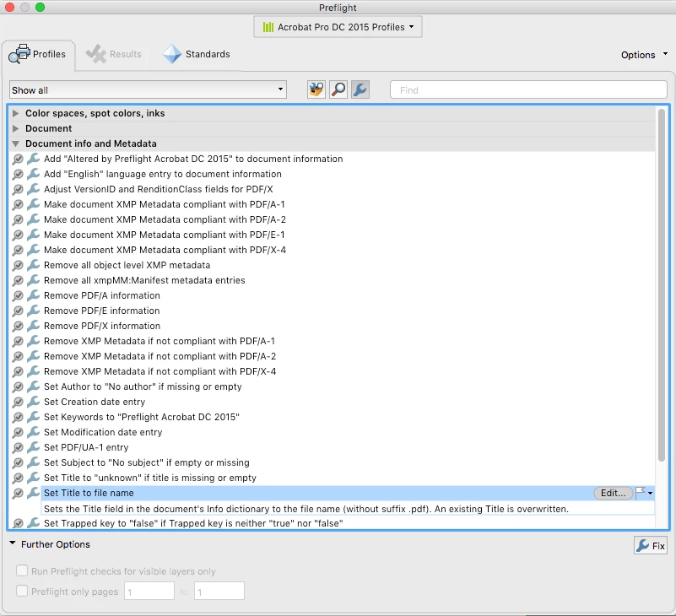Click check icon beside Set Subject to No subject
The width and height of the screenshot is (676, 616).
pyautogui.click(x=18, y=462)
